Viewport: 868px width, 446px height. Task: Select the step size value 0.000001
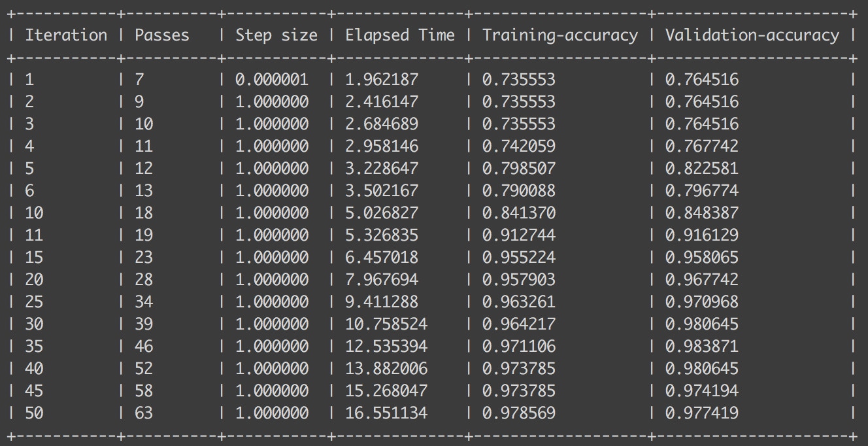coord(272,80)
